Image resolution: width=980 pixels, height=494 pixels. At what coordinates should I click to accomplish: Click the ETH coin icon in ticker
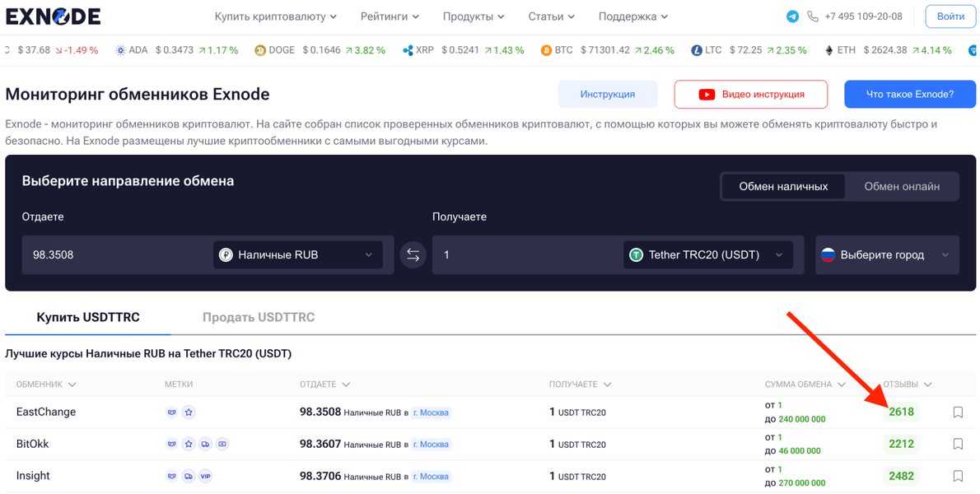[831, 50]
